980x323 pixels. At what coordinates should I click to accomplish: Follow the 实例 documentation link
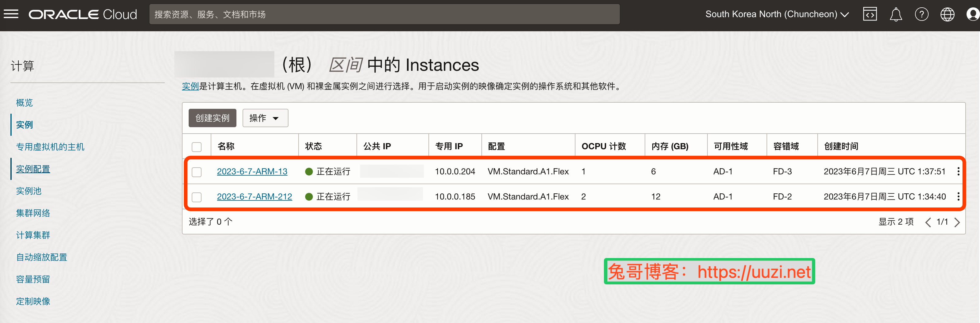(190, 86)
